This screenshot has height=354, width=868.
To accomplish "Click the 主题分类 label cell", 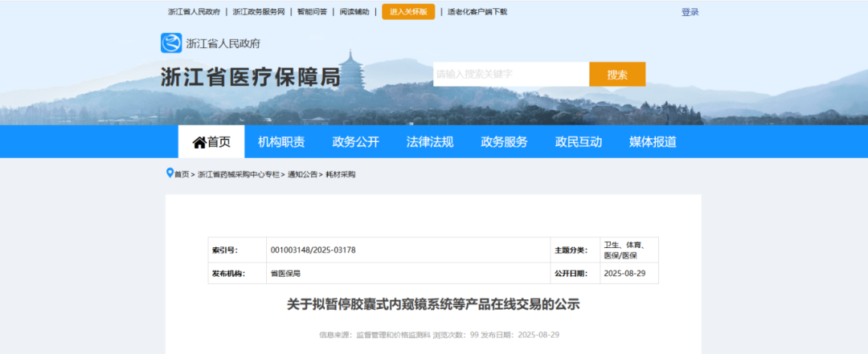I will click(x=575, y=250).
